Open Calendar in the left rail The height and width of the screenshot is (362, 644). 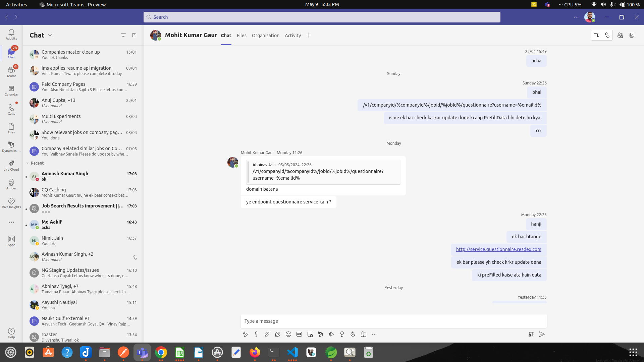click(x=11, y=90)
